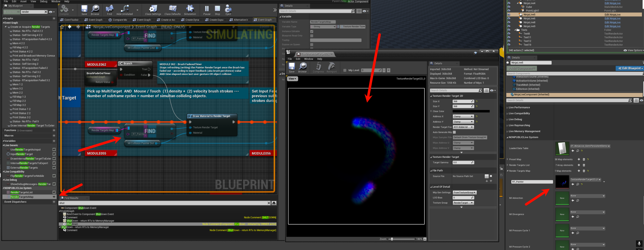Click the Clear Color black swatch
Image resolution: width=644 pixels, height=250 pixels.
(x=471, y=111)
